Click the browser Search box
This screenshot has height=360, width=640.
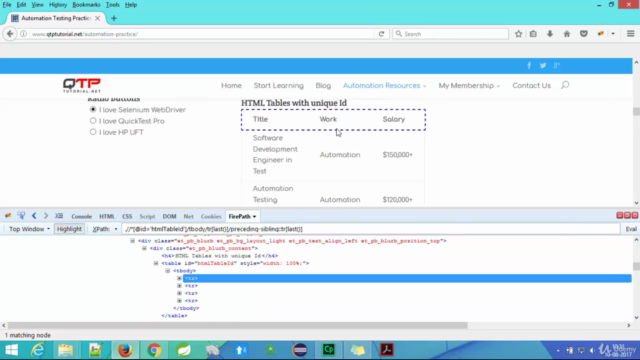pos(451,34)
